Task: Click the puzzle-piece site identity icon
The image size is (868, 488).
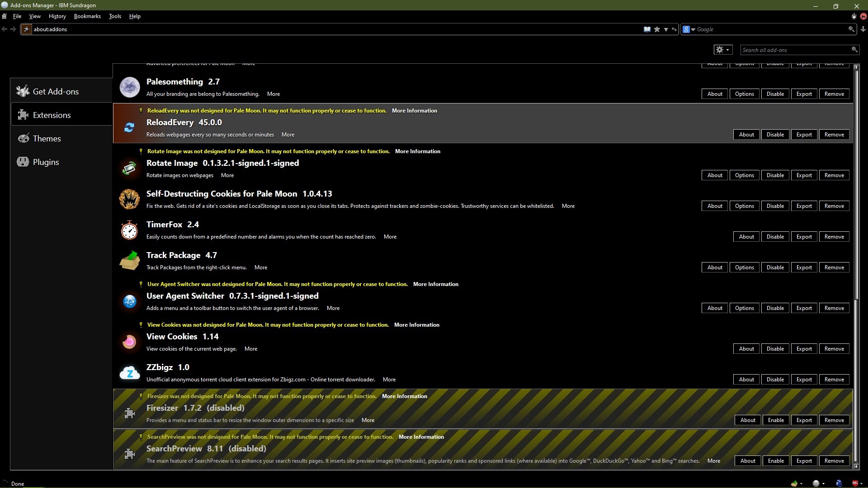Action: (27, 29)
